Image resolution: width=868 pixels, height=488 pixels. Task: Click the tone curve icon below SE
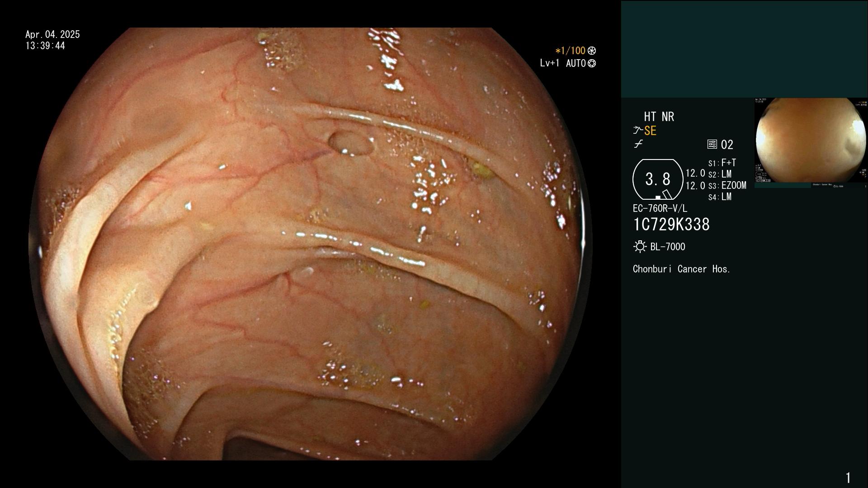pos(638,144)
